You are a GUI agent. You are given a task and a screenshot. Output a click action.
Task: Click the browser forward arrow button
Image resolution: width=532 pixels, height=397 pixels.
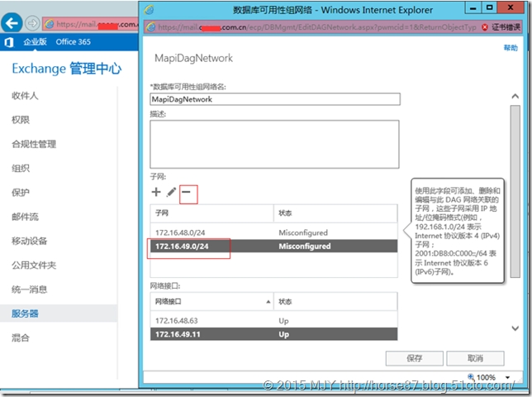pos(31,22)
